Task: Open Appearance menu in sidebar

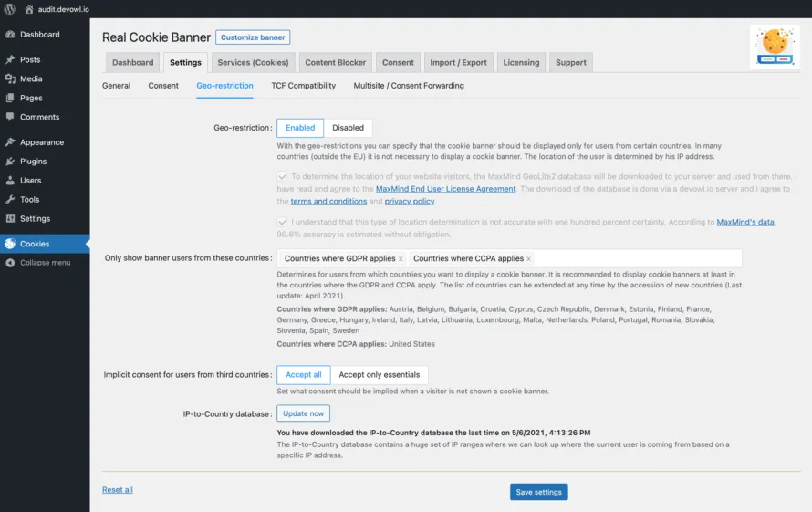Action: coord(41,142)
